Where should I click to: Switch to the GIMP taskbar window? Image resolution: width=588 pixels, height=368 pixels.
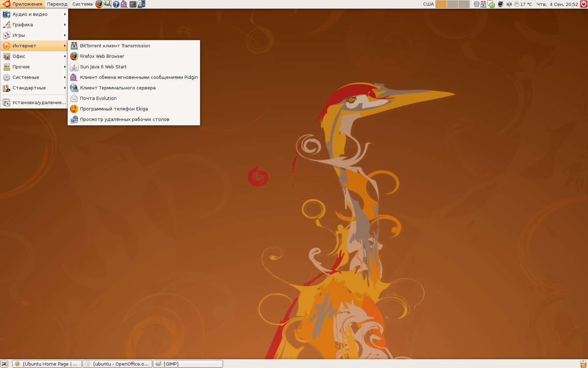[x=188, y=364]
